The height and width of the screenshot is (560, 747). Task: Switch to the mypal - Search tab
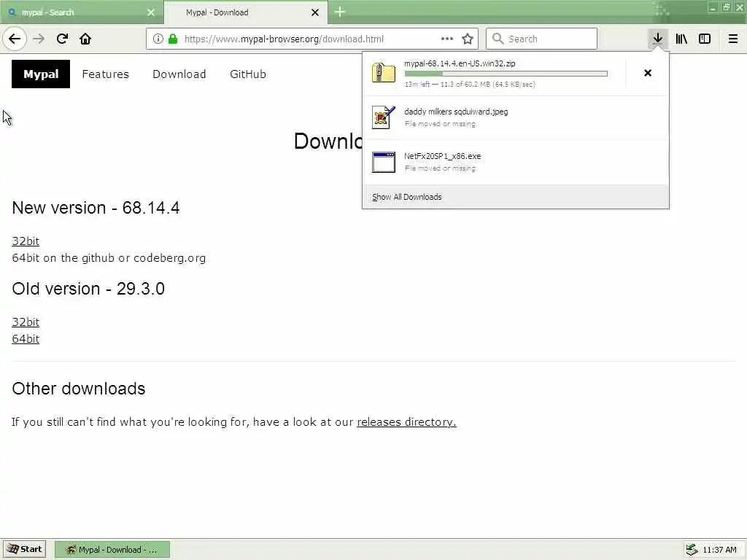point(82,12)
